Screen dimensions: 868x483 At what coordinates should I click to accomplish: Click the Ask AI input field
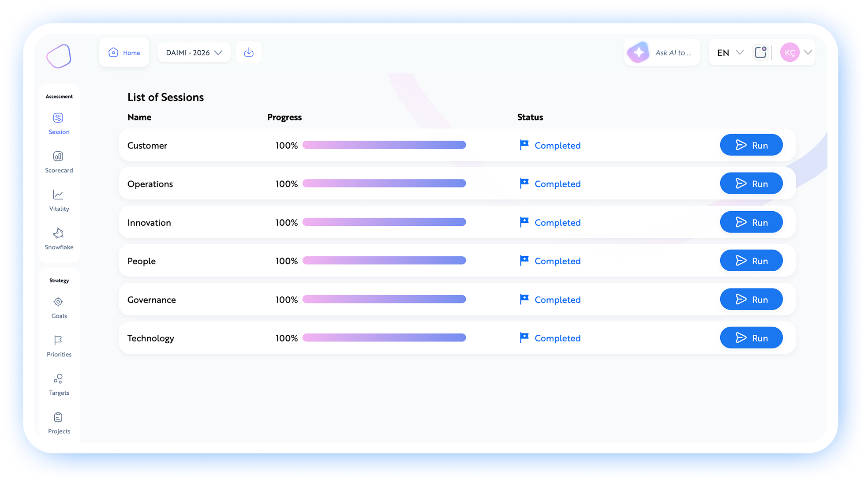tap(673, 53)
